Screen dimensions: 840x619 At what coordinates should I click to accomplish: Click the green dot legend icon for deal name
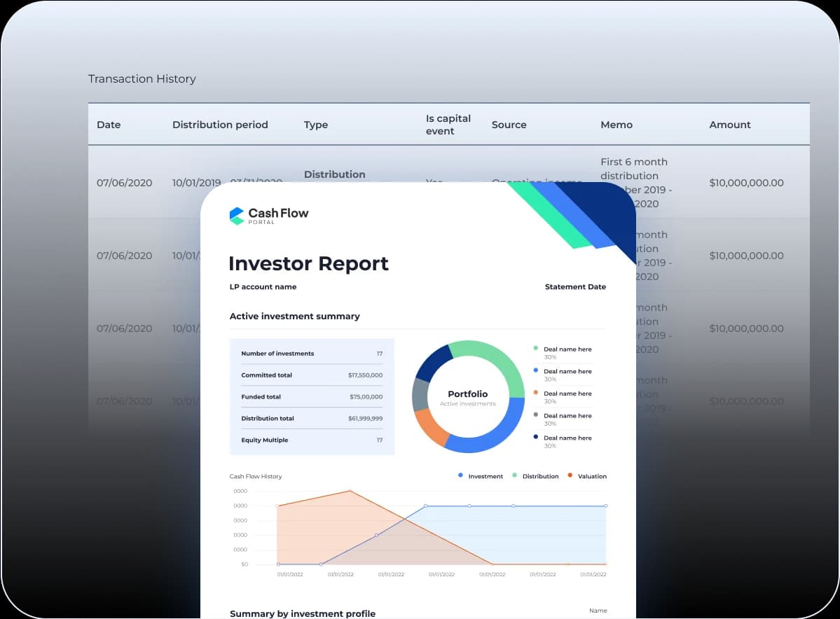(536, 348)
